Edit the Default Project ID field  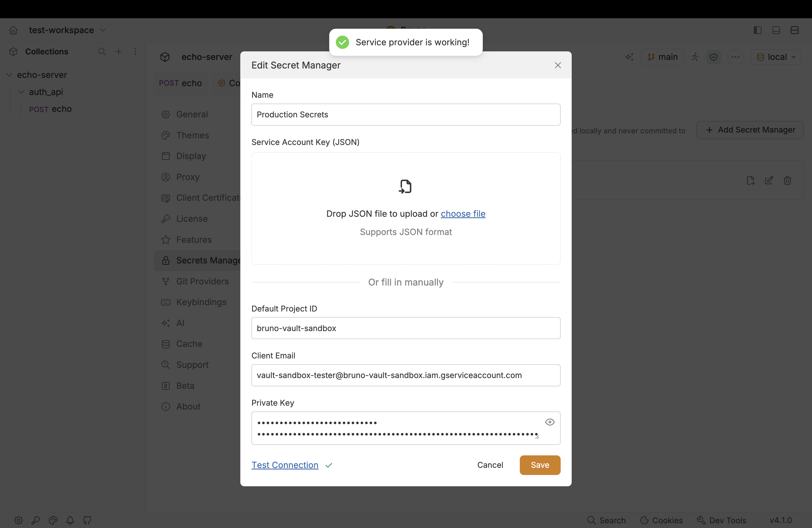click(x=406, y=328)
